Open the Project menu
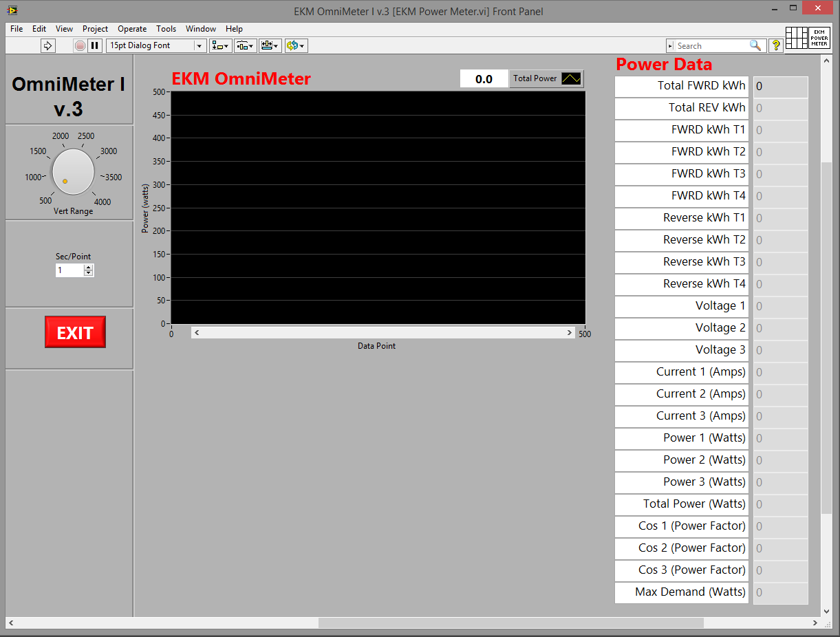This screenshot has width=840, height=637. pyautogui.click(x=95, y=29)
